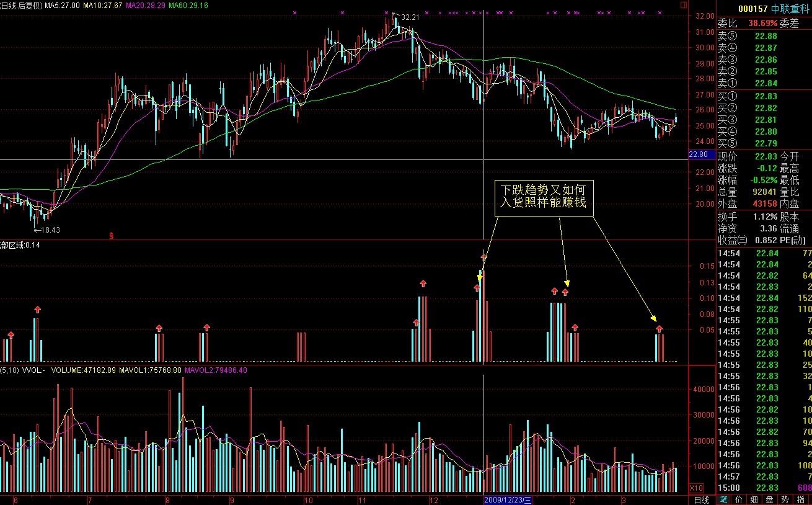Select the 卖② 22.85 ask row
The height and width of the screenshot is (505, 812).
click(764, 71)
